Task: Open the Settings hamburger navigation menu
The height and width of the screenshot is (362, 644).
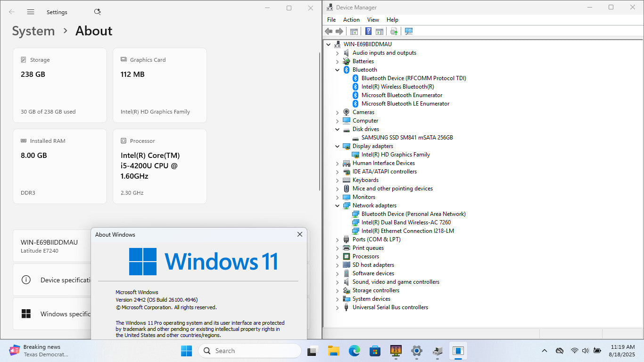Action: coord(31,12)
